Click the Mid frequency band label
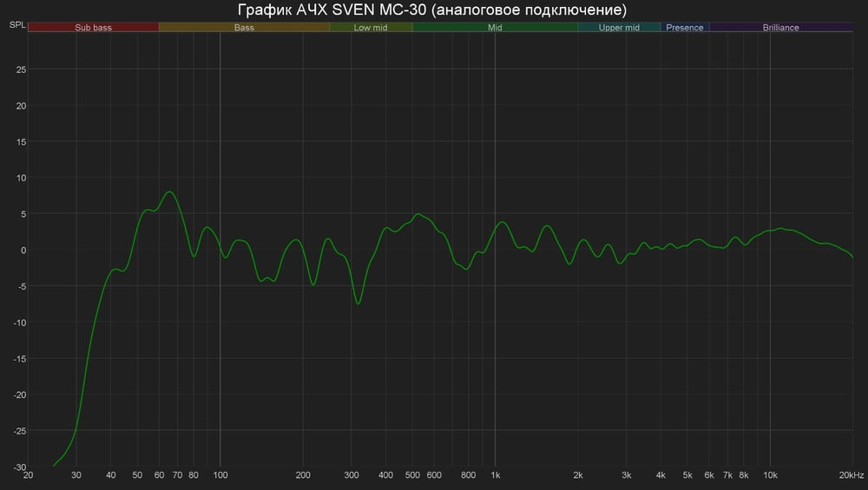Viewport: 868px width, 490px height. (x=495, y=27)
